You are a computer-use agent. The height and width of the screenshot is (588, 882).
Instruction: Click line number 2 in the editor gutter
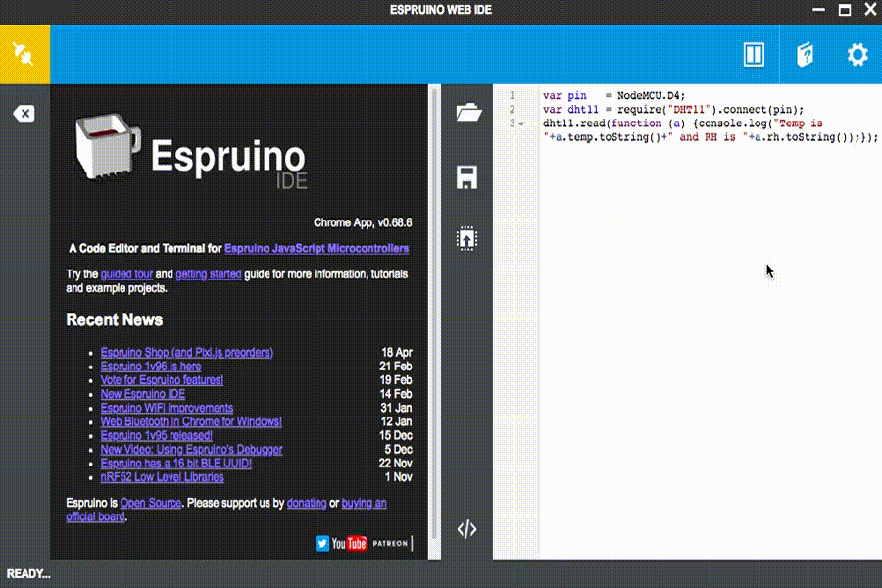[x=512, y=110]
